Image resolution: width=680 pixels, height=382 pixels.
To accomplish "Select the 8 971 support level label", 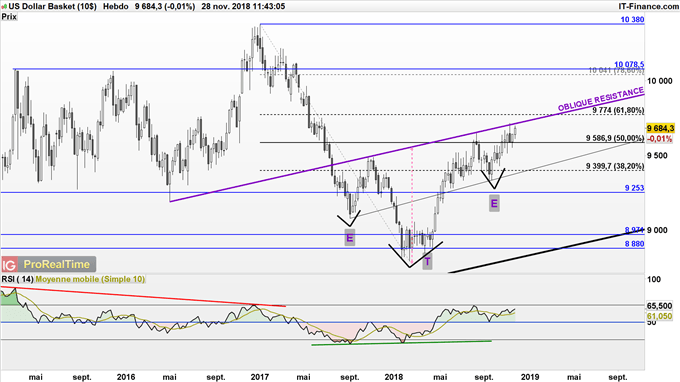I will click(x=634, y=230).
